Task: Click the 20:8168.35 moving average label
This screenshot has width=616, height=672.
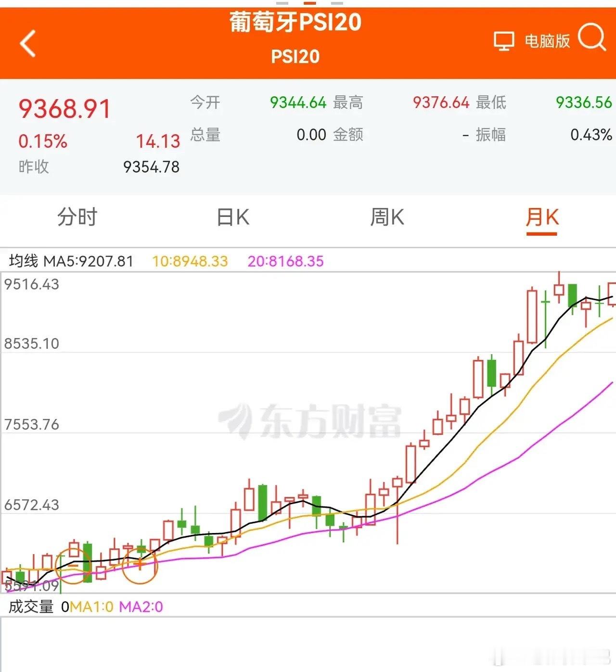Action: 286,261
